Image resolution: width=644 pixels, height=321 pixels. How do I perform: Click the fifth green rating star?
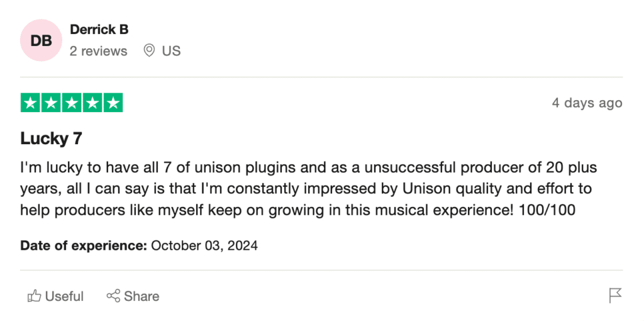113,103
